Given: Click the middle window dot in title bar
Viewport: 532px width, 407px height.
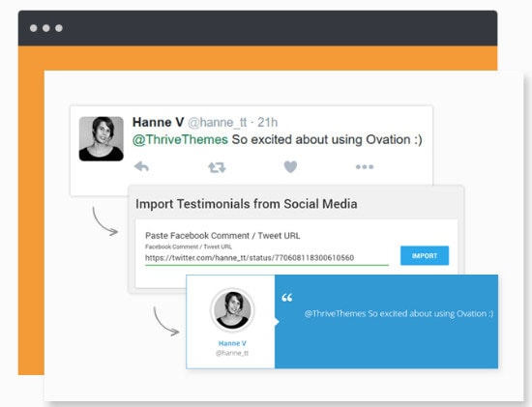Looking at the screenshot, I should tap(46, 28).
